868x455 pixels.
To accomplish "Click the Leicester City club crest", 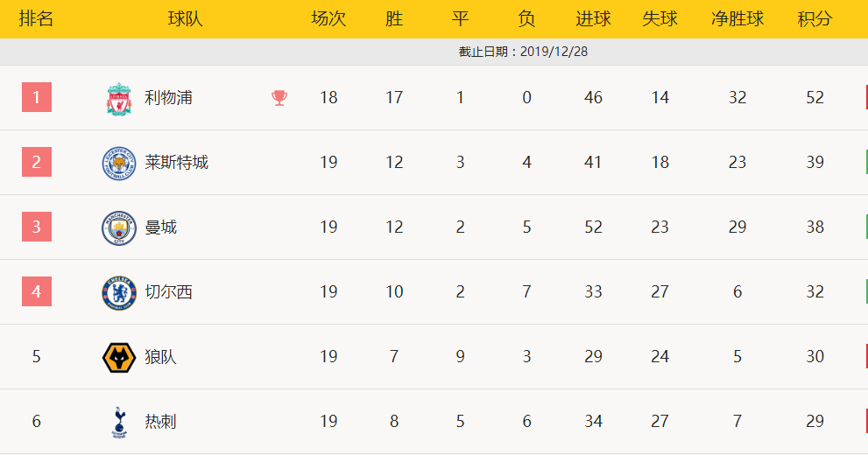I will point(119,163).
